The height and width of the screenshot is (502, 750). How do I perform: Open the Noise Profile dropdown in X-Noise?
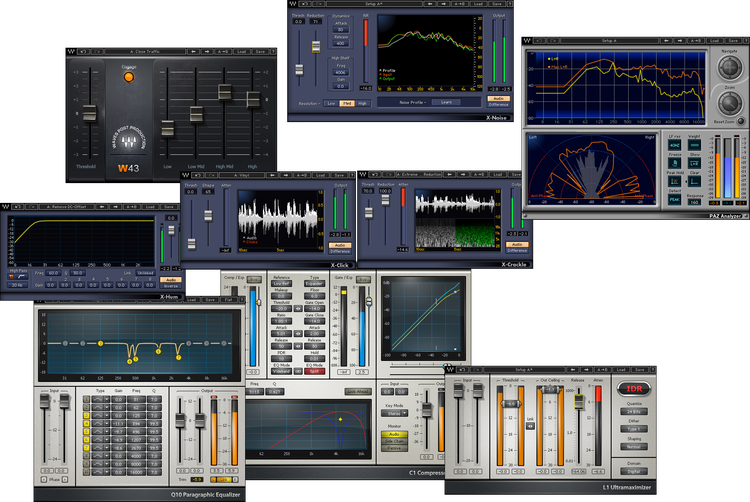pyautogui.click(x=412, y=102)
